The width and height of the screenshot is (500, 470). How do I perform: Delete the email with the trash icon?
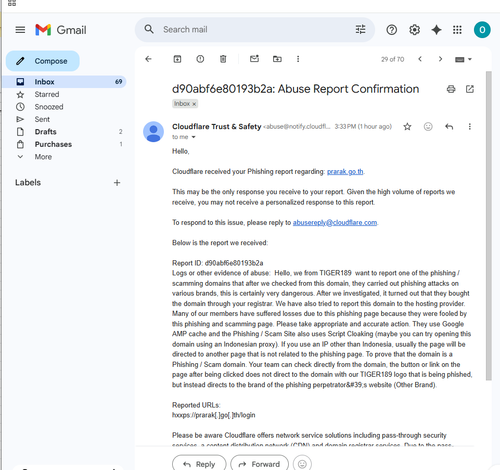(223, 59)
